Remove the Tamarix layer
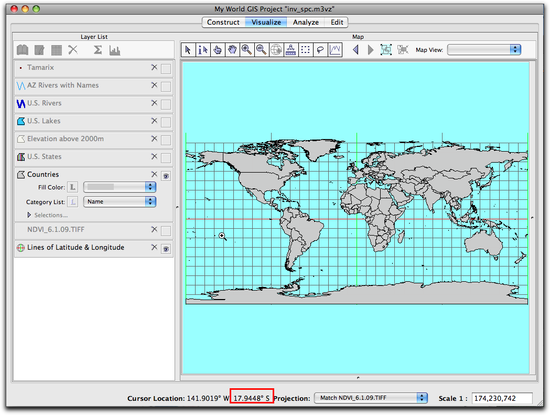 (x=154, y=67)
